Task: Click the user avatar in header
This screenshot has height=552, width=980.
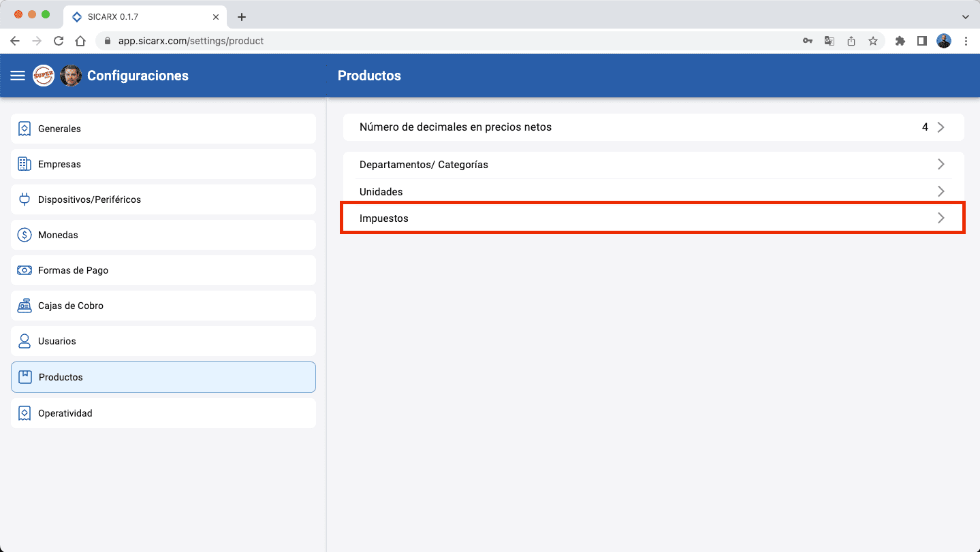Action: 71,76
